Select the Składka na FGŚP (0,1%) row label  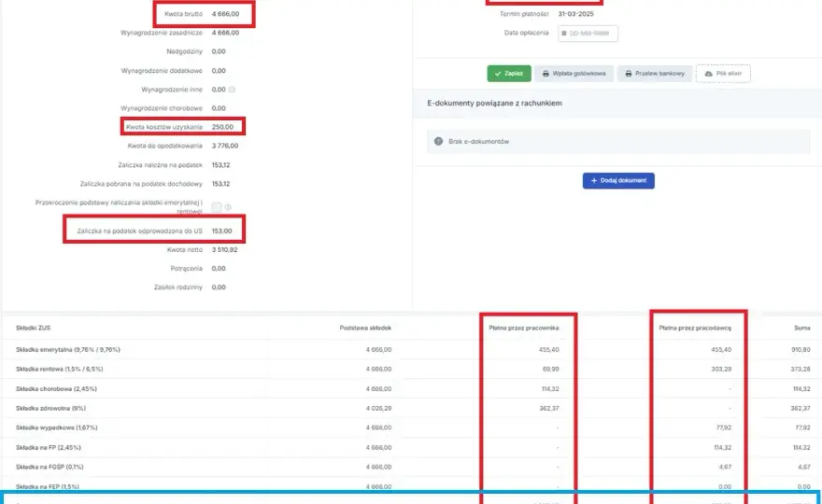click(50, 467)
